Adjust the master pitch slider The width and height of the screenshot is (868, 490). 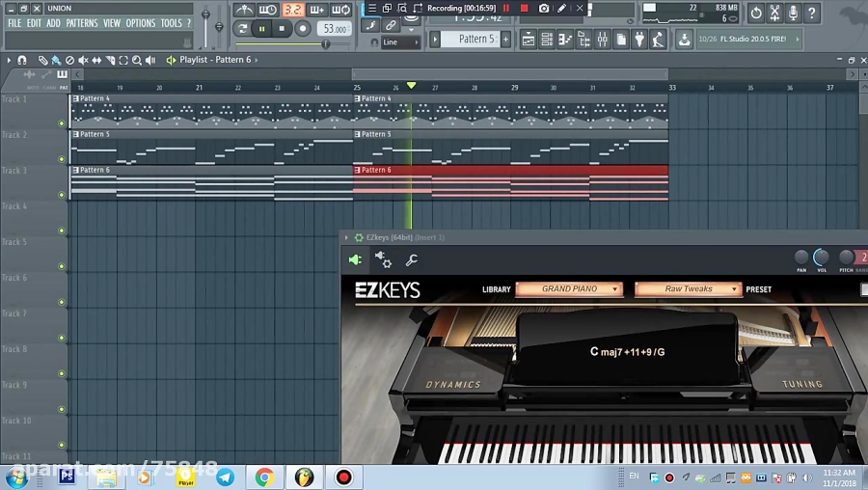tap(219, 26)
